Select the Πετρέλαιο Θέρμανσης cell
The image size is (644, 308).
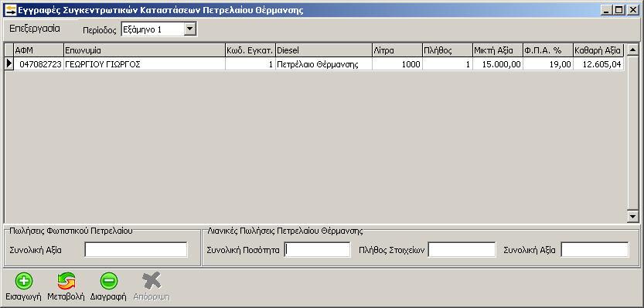click(x=324, y=64)
